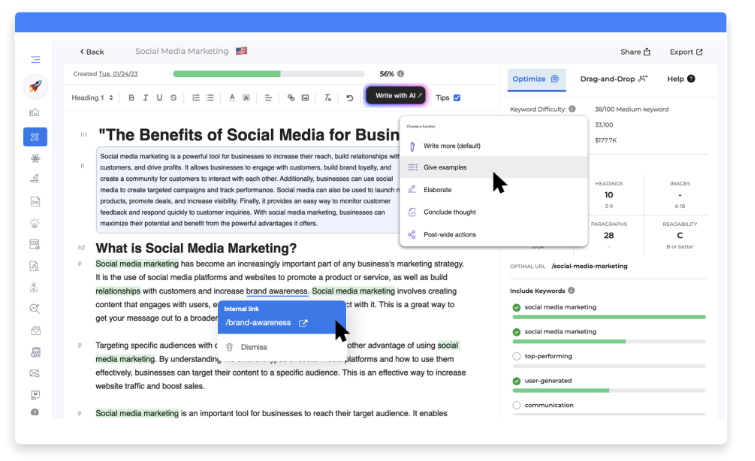Choose Give examples from AI menu
Viewport: 755px width, 461px height.
494,168
